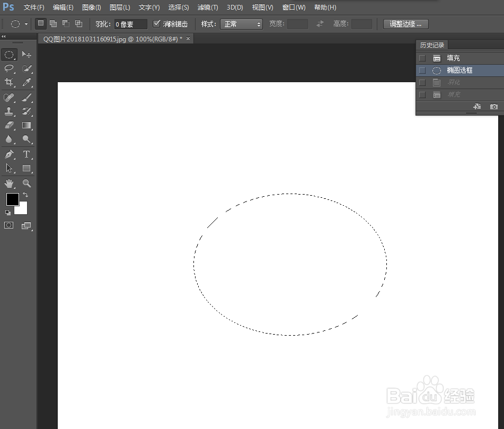
Task: Select the Gradient tool
Action: click(x=26, y=125)
